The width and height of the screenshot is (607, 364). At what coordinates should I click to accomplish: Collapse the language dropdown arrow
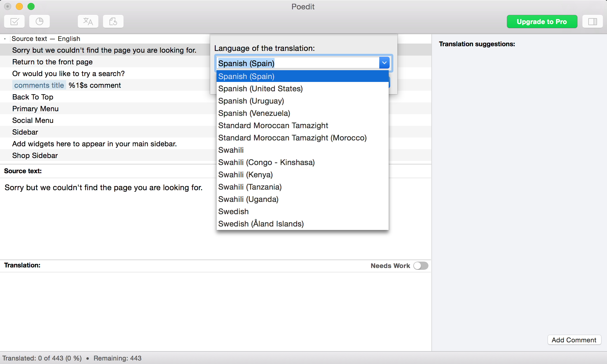[x=384, y=63]
